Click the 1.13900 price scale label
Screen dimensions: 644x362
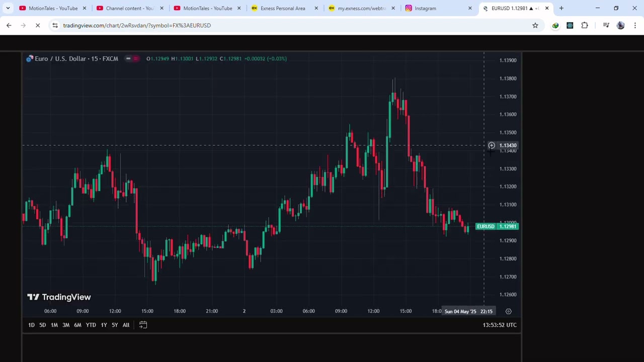click(508, 60)
